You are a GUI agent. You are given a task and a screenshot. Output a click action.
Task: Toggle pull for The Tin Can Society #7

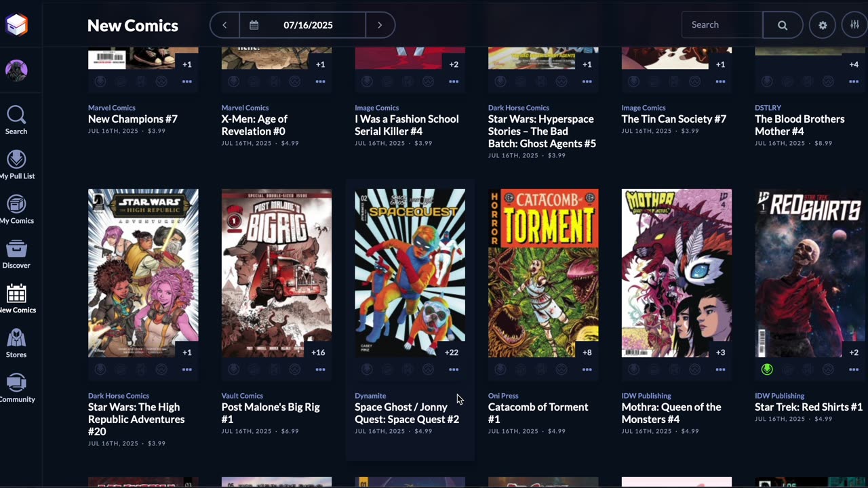click(x=634, y=81)
